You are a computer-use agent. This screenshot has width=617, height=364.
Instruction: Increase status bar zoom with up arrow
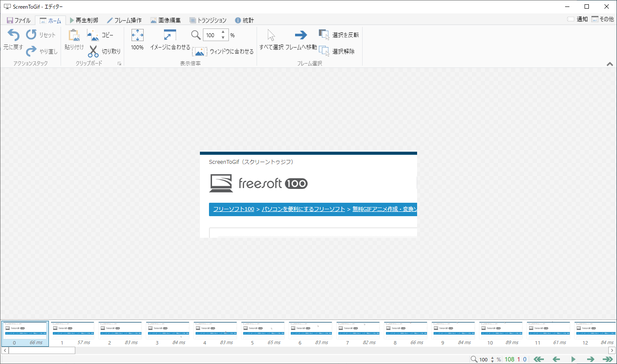pyautogui.click(x=492, y=358)
